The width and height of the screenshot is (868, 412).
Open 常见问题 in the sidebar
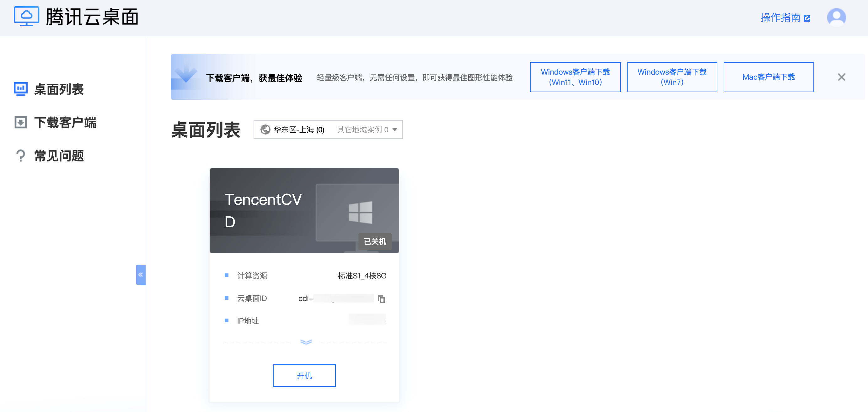click(59, 156)
